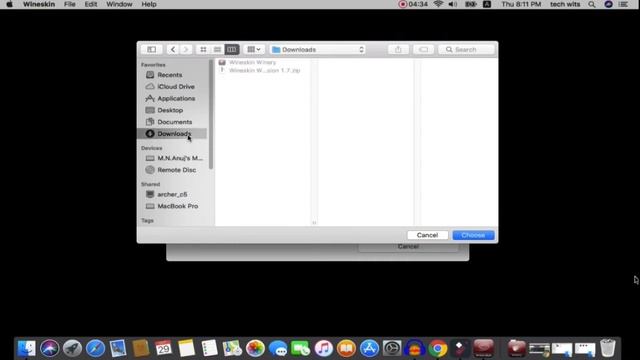The width and height of the screenshot is (640, 360).
Task: Open Messages from the Dock
Action: tap(278, 349)
